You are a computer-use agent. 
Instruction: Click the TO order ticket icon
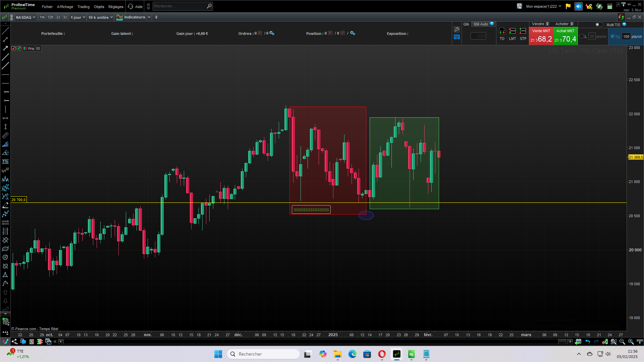click(502, 32)
